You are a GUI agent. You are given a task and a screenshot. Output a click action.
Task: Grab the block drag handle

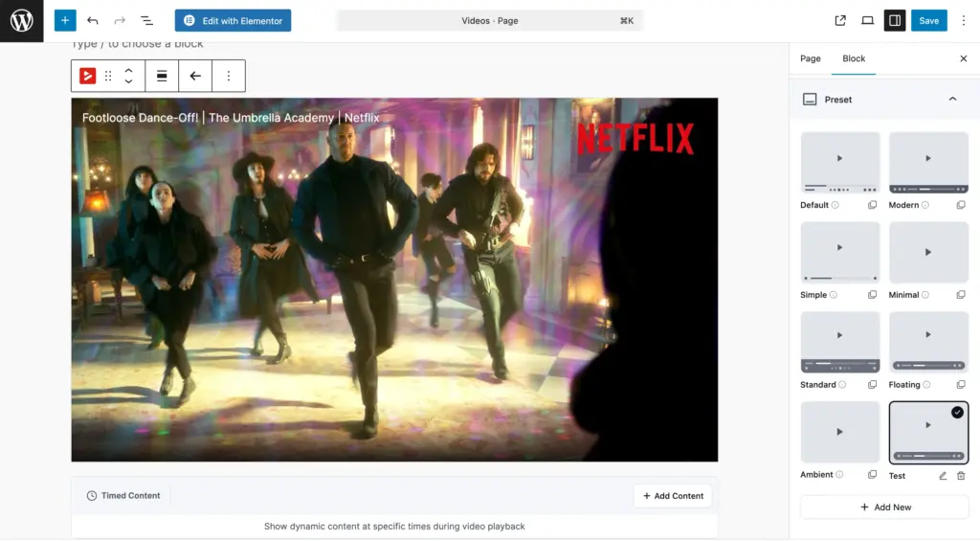pyautogui.click(x=108, y=76)
